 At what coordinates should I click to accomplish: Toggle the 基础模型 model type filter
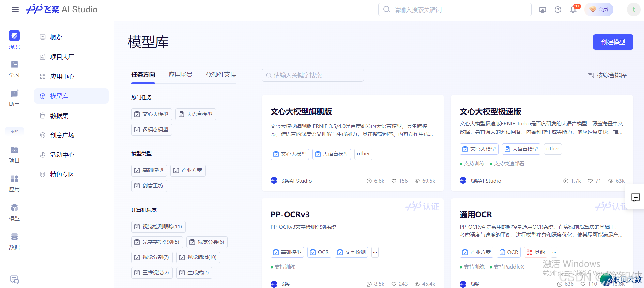tap(149, 170)
